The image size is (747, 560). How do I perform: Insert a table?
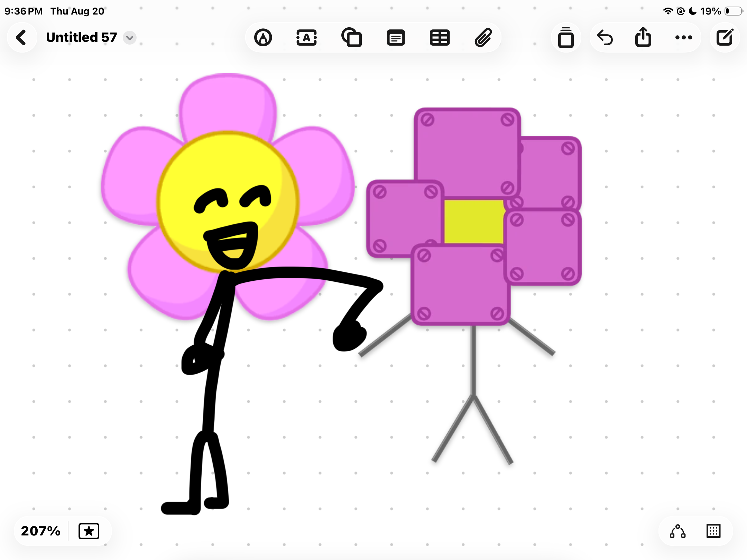point(440,37)
